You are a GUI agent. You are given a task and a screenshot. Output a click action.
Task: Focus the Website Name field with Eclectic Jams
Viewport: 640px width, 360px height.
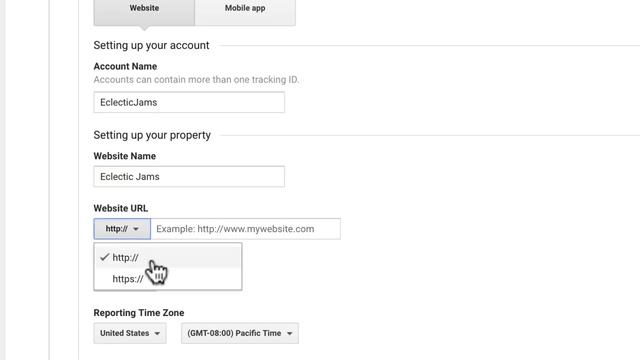click(x=189, y=176)
